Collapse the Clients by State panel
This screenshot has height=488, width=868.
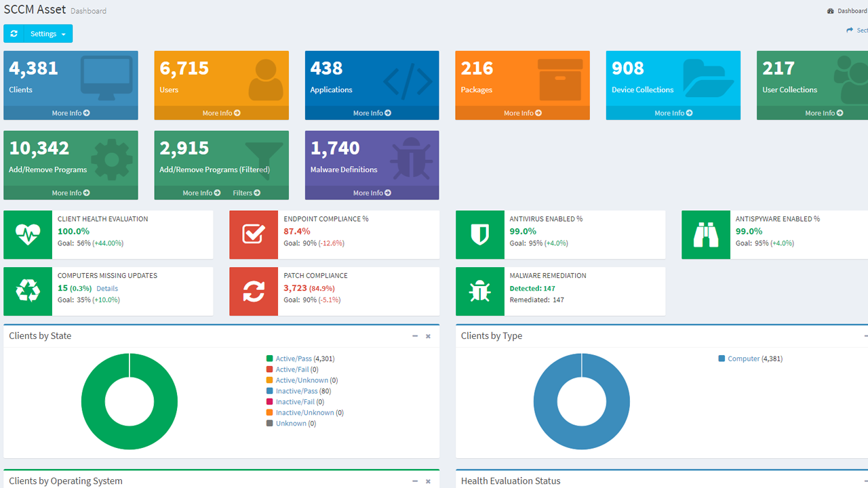point(415,336)
